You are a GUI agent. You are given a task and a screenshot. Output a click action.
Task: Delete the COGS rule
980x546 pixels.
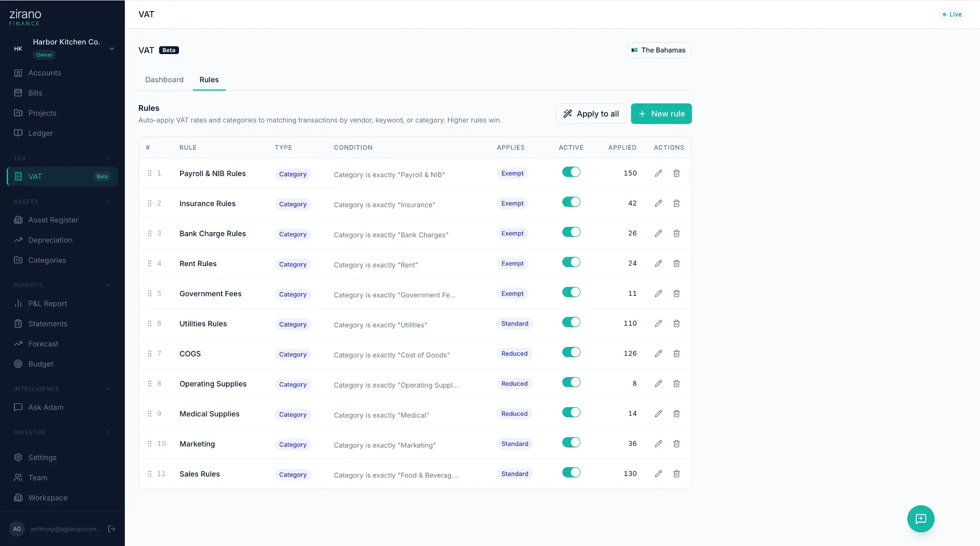click(x=677, y=354)
